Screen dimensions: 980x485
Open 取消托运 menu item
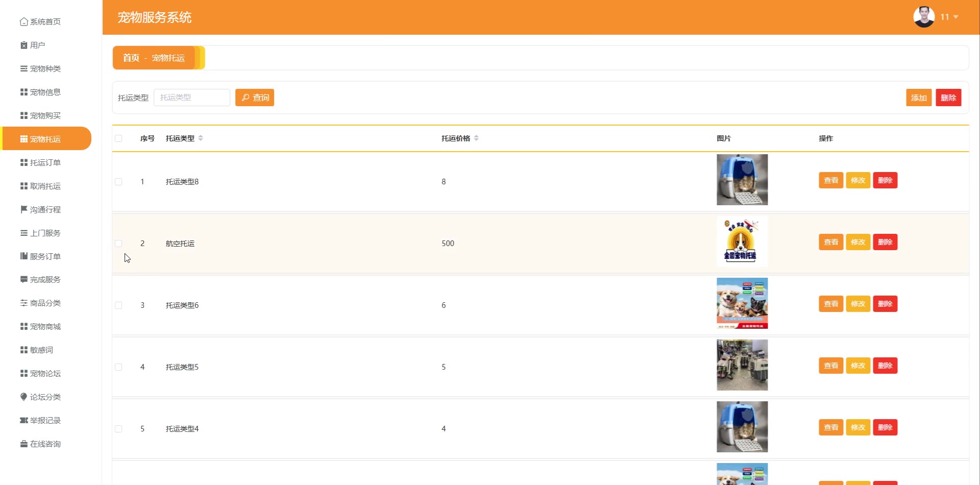(45, 186)
